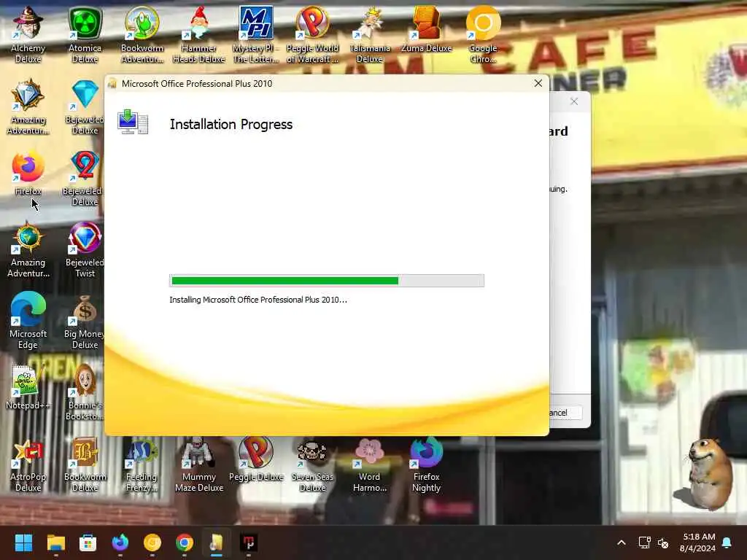Select the Firefox desktop shortcut
The height and width of the screenshot is (560, 747).
tap(28, 173)
